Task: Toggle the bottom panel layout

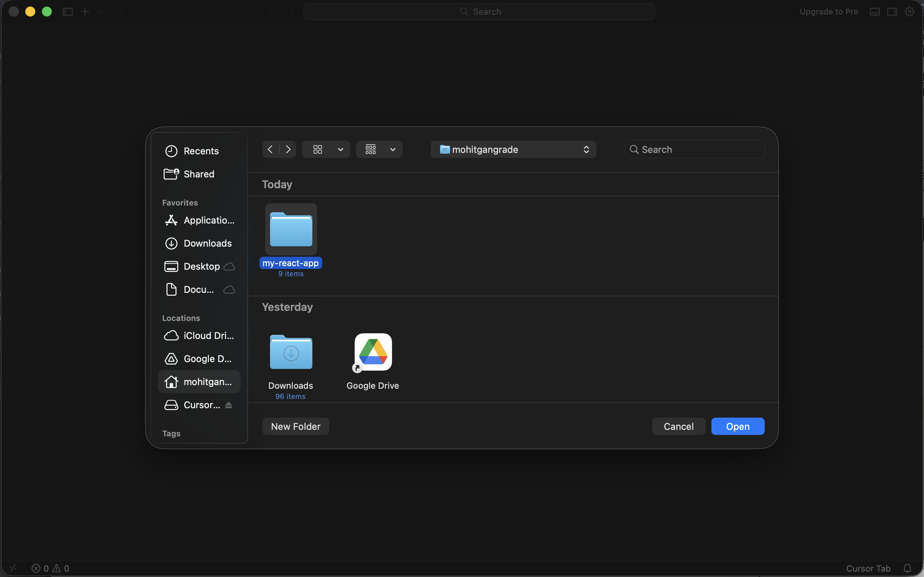Action: (875, 12)
